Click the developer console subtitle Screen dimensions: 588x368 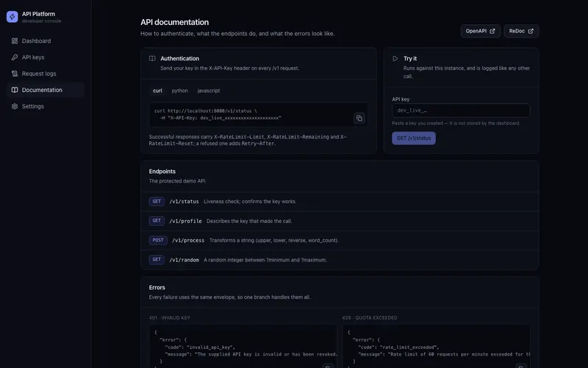[x=41, y=21]
